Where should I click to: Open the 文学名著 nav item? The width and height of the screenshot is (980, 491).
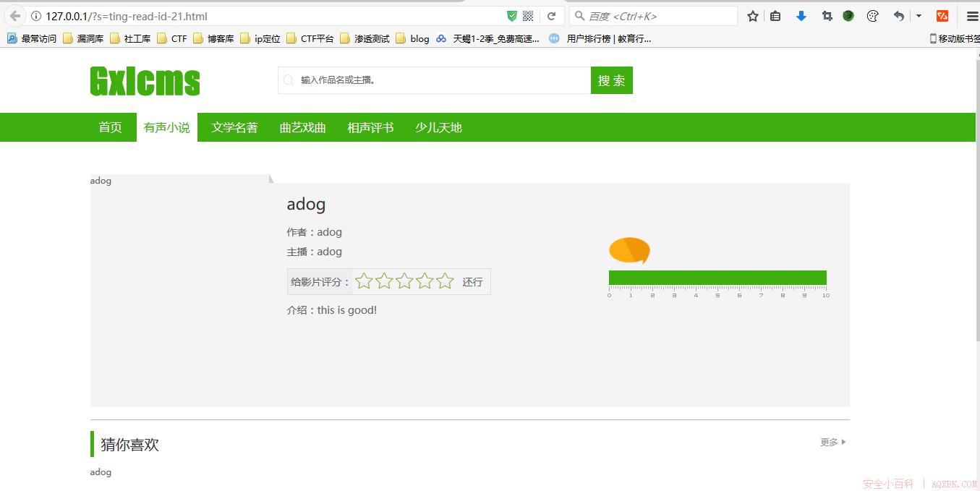point(234,127)
